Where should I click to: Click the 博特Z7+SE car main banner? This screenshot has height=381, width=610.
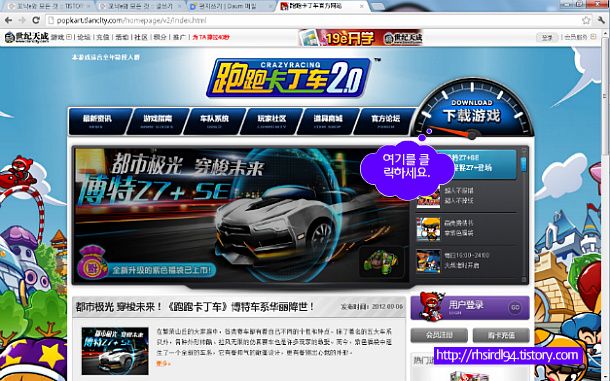click(x=241, y=216)
